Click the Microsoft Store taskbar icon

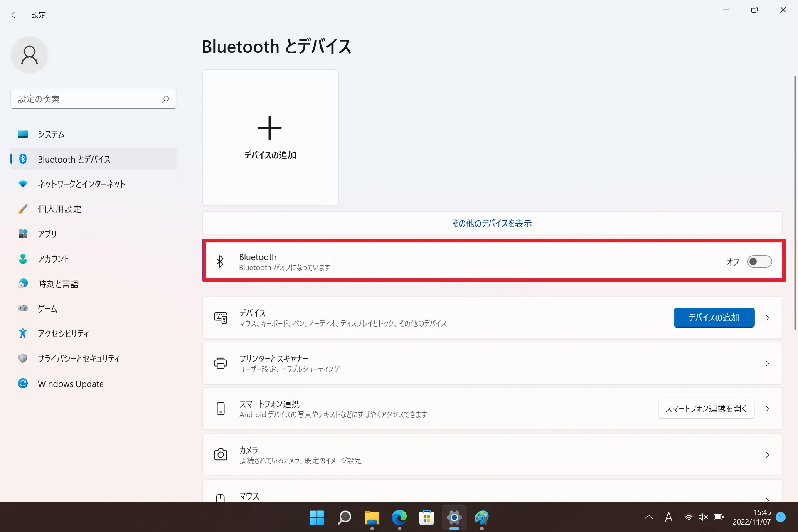click(x=426, y=517)
